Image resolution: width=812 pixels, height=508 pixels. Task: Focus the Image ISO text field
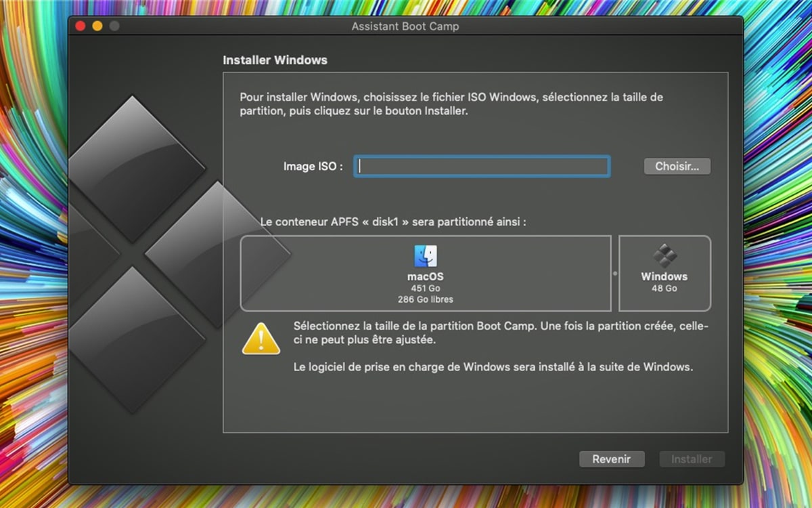482,167
